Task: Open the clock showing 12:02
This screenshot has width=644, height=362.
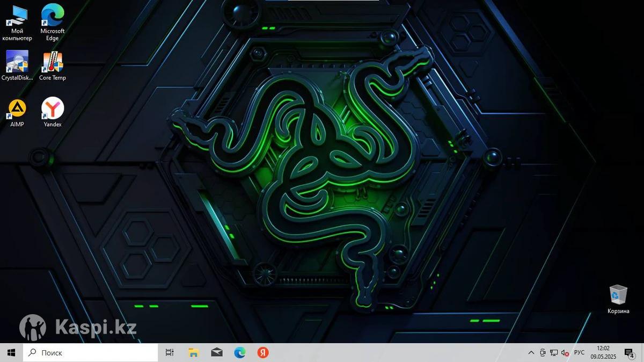Action: pos(603,352)
